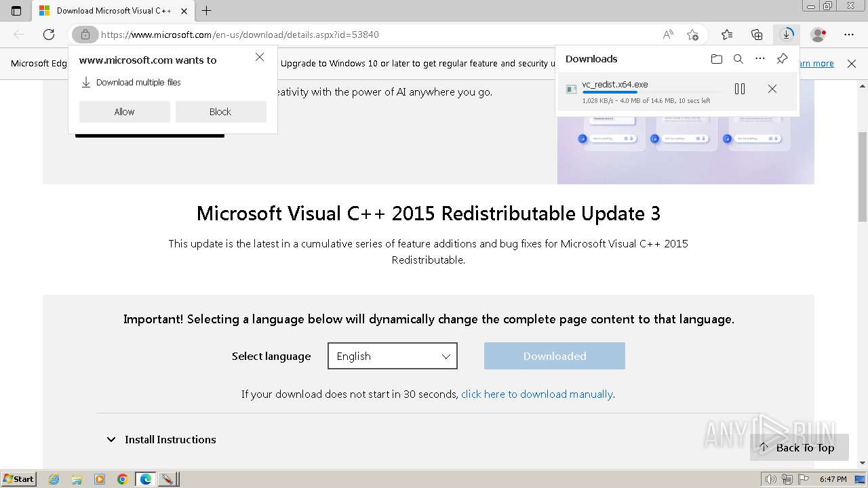This screenshot has height=488, width=868.
Task: Add this page to favorites star icon
Action: click(692, 35)
